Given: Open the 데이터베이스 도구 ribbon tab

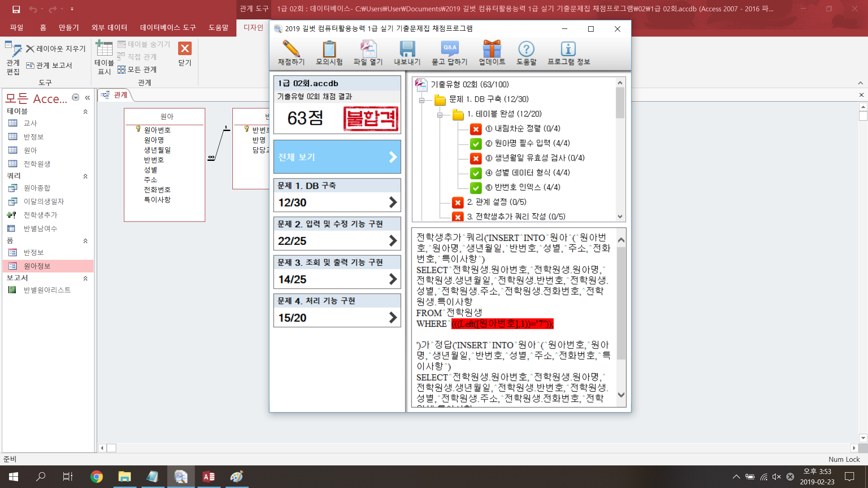Looking at the screenshot, I should 168,28.
